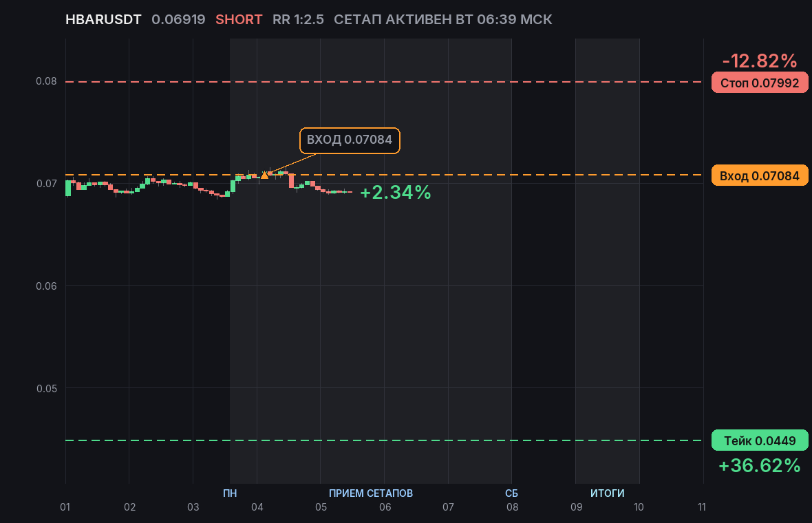Screen dimensions: 812x523
Task: Click the red dashed stop line
Action: [x=384, y=82]
